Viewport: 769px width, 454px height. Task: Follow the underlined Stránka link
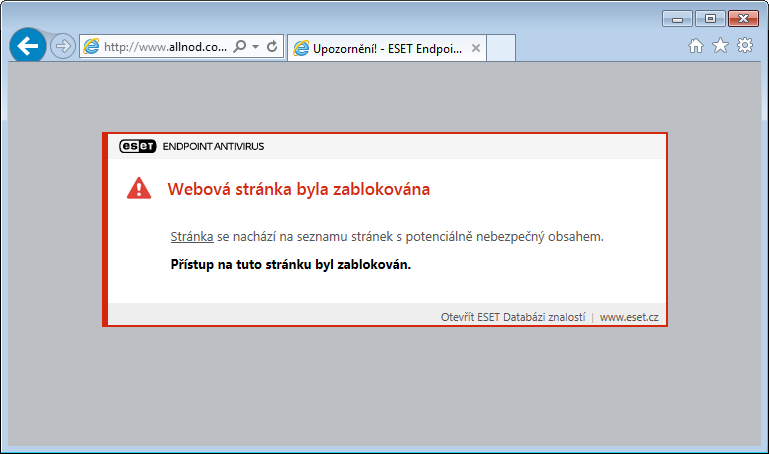point(192,236)
